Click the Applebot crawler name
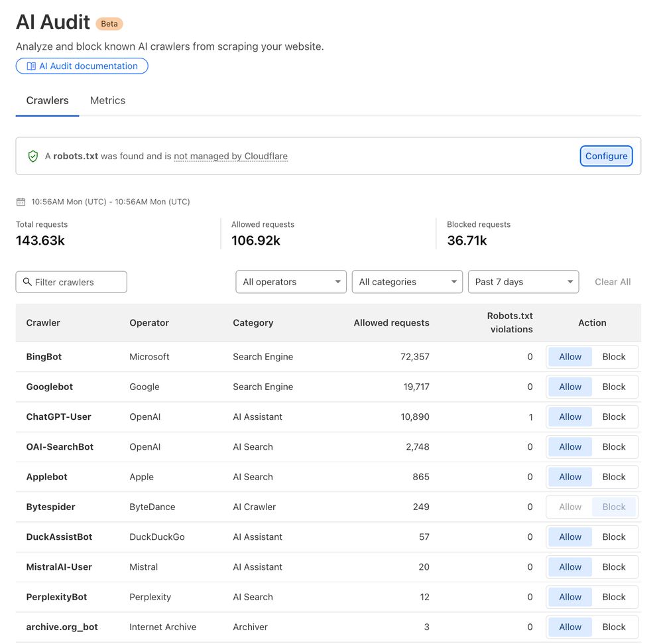The width and height of the screenshot is (663, 644). (x=46, y=477)
